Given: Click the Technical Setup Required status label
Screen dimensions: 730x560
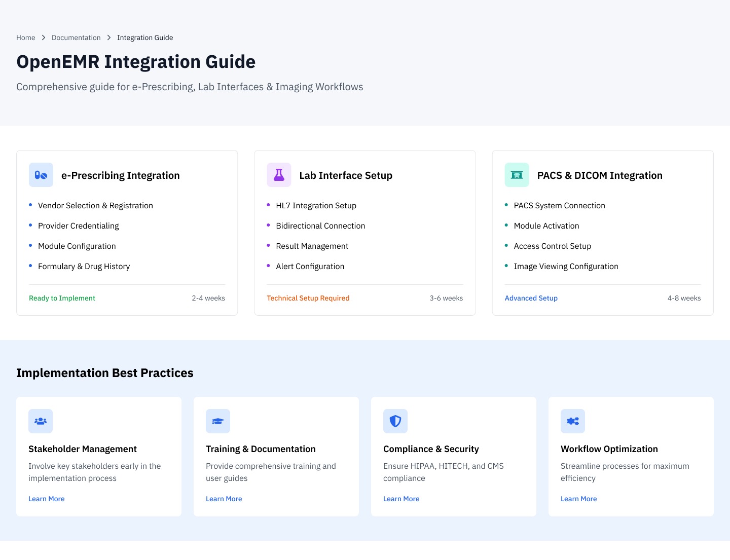Looking at the screenshot, I should coord(308,298).
